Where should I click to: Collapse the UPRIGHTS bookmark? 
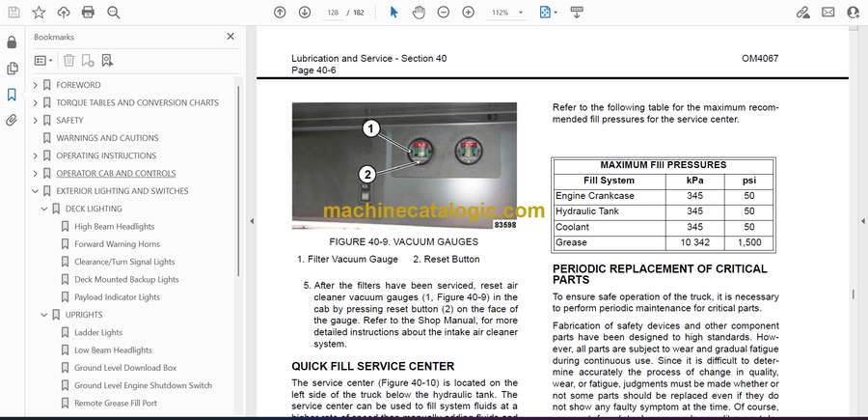[x=44, y=315]
